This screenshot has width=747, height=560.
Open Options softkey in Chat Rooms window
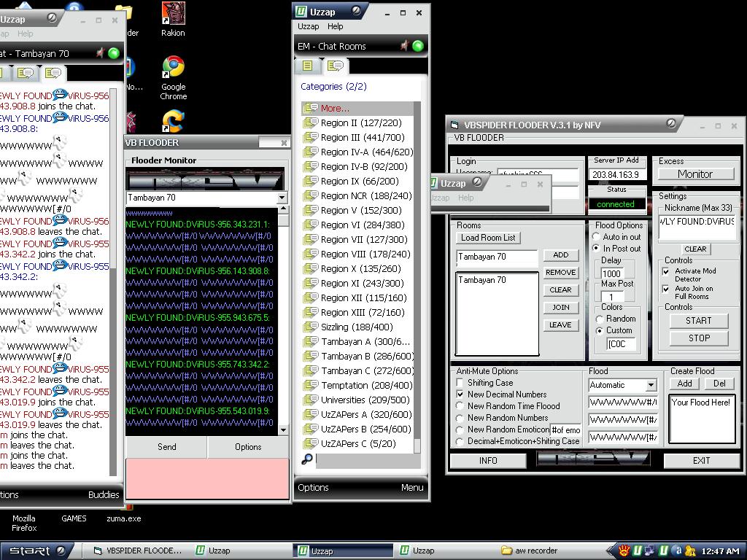click(313, 488)
